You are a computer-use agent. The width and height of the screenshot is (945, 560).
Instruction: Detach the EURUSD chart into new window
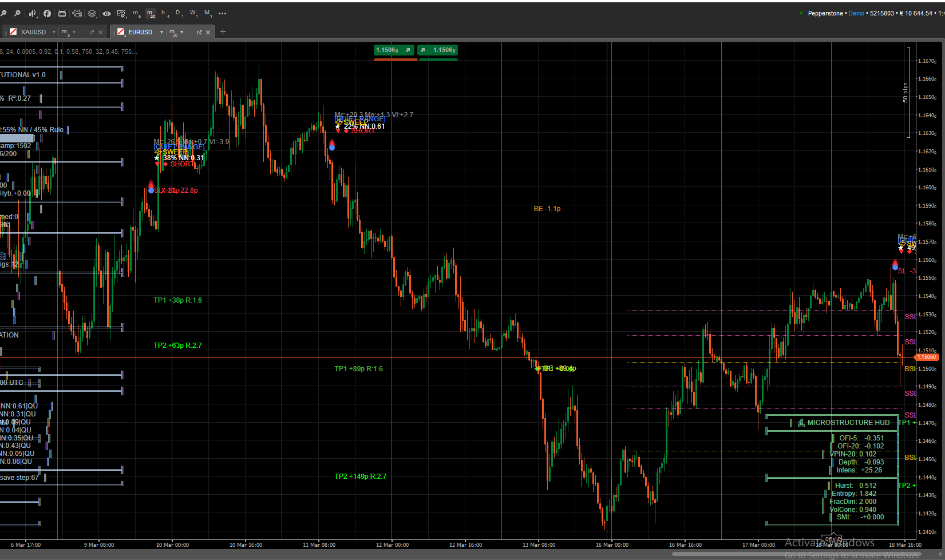(199, 32)
